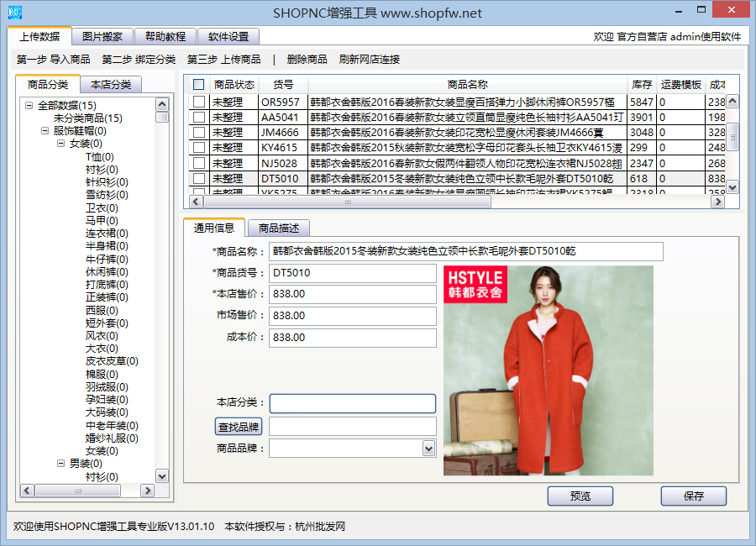Viewport: 756px width, 546px height.
Task: Click the 保存 button
Action: click(x=693, y=496)
